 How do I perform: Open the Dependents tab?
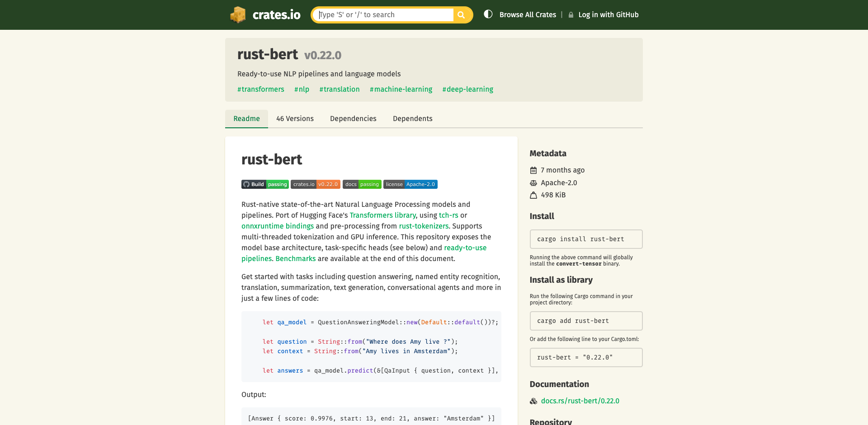point(412,118)
